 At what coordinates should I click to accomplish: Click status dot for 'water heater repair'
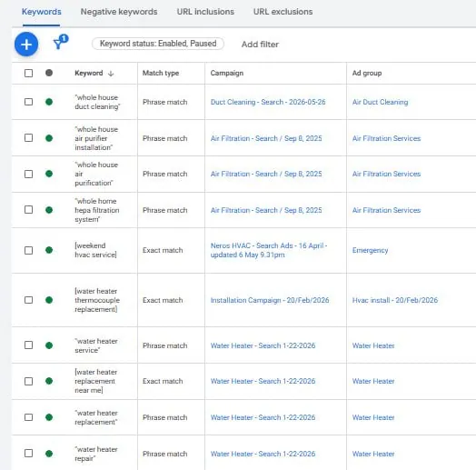(x=49, y=454)
